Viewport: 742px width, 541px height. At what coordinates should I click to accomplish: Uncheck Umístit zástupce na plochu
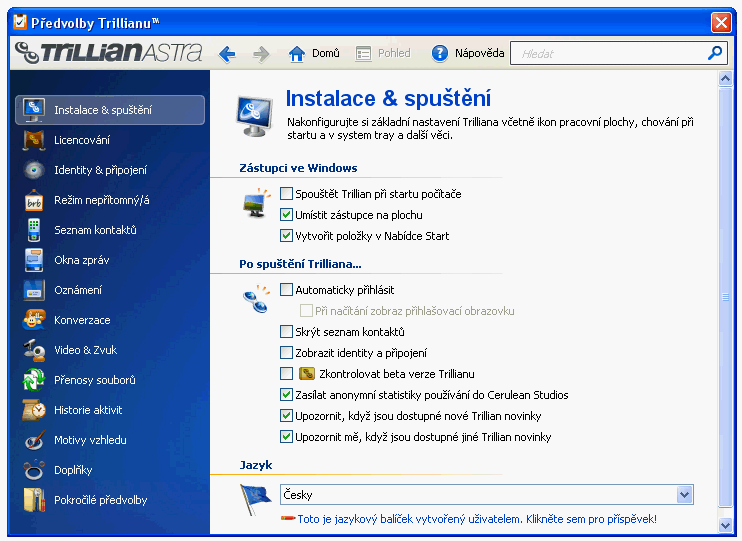(x=286, y=214)
